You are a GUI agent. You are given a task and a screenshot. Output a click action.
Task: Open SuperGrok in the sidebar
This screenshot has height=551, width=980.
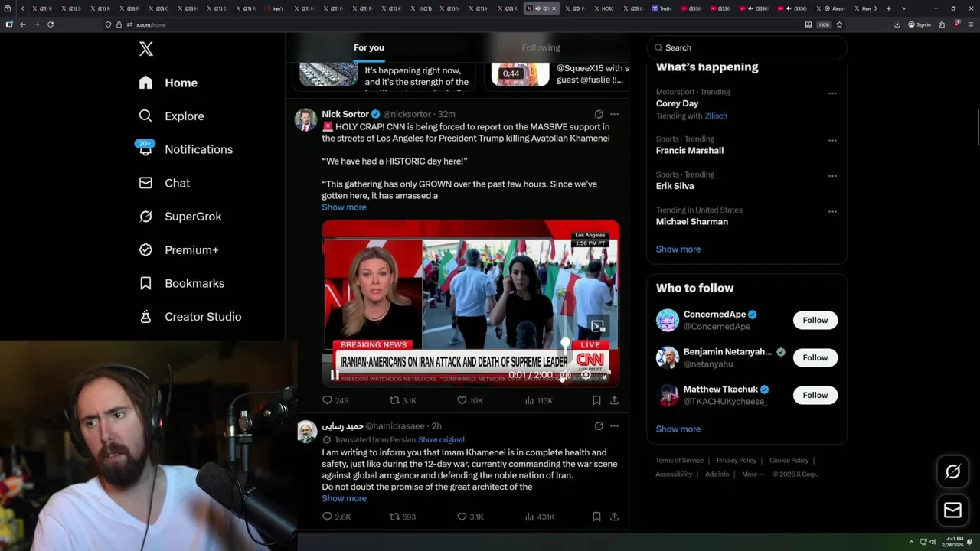181,217
